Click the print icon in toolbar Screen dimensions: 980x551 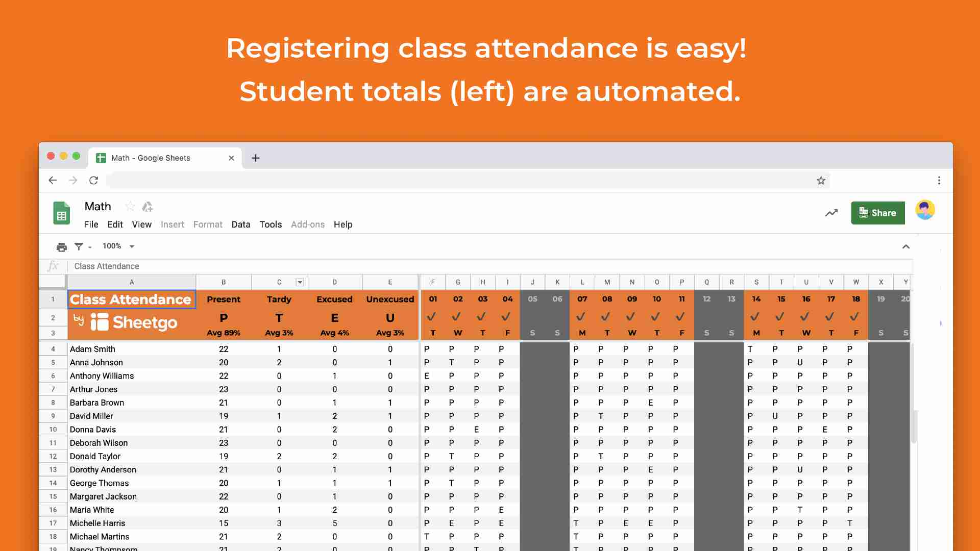click(x=62, y=245)
